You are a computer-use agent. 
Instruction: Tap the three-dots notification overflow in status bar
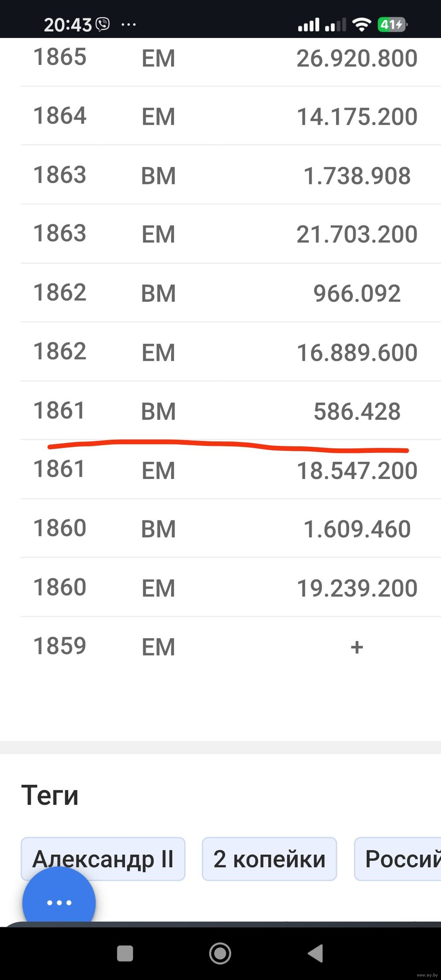pyautogui.click(x=128, y=24)
